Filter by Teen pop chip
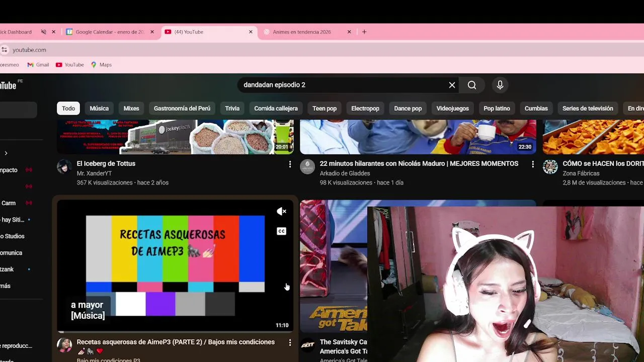Viewport: 644px width, 362px height. (x=325, y=109)
